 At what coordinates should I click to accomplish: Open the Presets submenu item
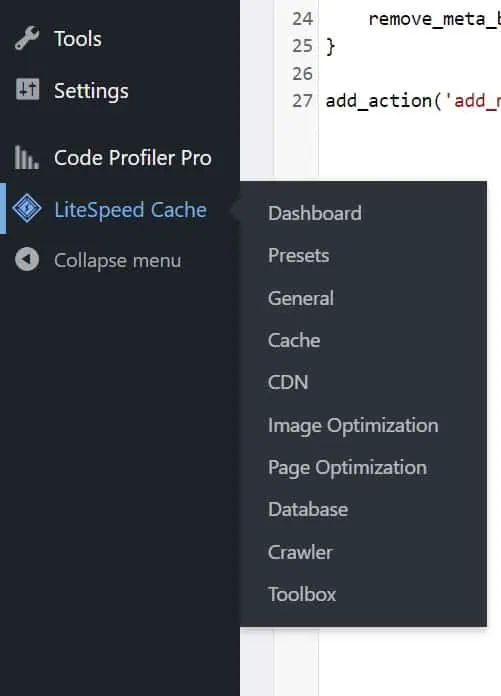pyautogui.click(x=299, y=256)
